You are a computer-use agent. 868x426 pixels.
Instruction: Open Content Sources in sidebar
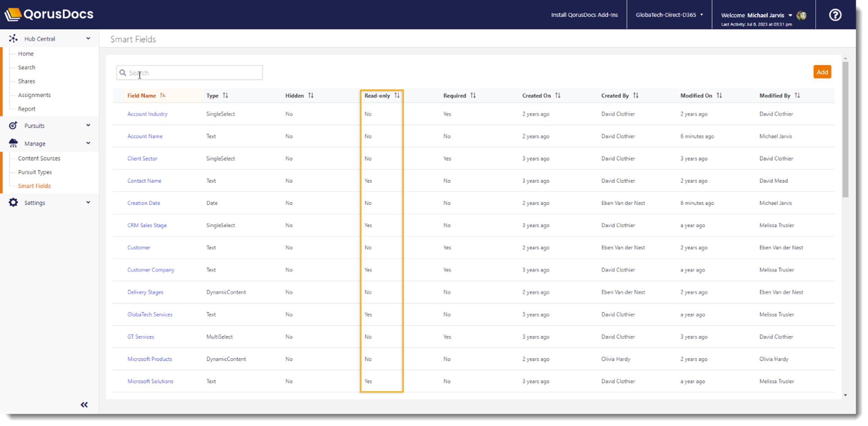click(x=39, y=158)
